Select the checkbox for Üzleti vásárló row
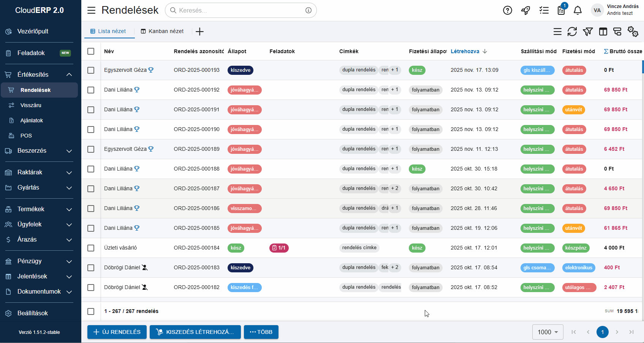The width and height of the screenshot is (644, 343). pyautogui.click(x=91, y=248)
